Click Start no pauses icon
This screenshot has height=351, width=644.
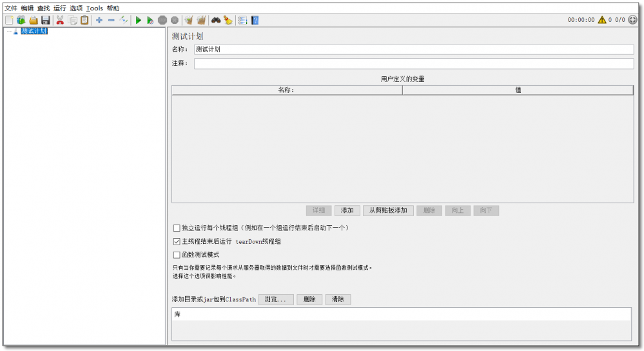coord(150,20)
